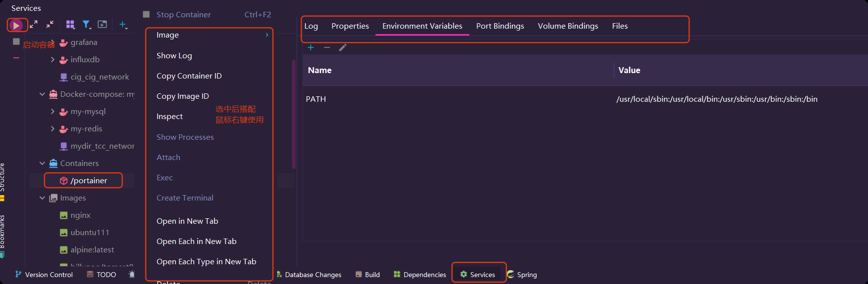Open the TODO tool window
Screen dimensions: 868x284
(101, 275)
